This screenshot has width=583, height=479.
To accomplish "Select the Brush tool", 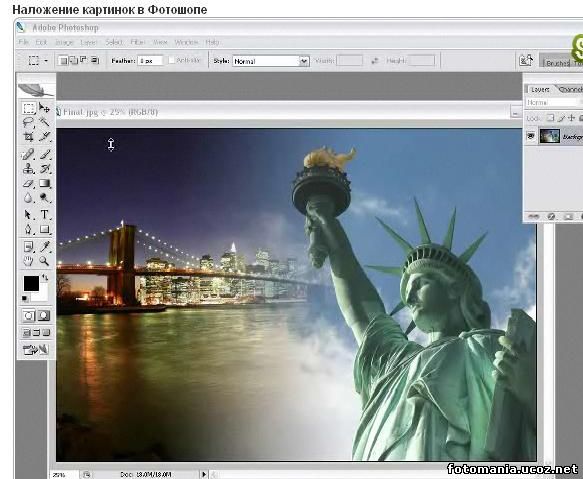I will click(44, 154).
